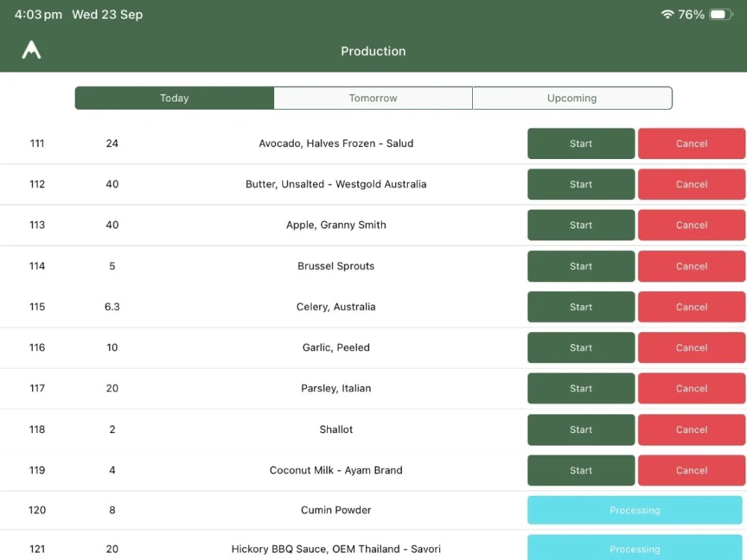Tap the 4:03 pm clock in status bar
Image resolution: width=747 pixels, height=560 pixels.
click(38, 15)
